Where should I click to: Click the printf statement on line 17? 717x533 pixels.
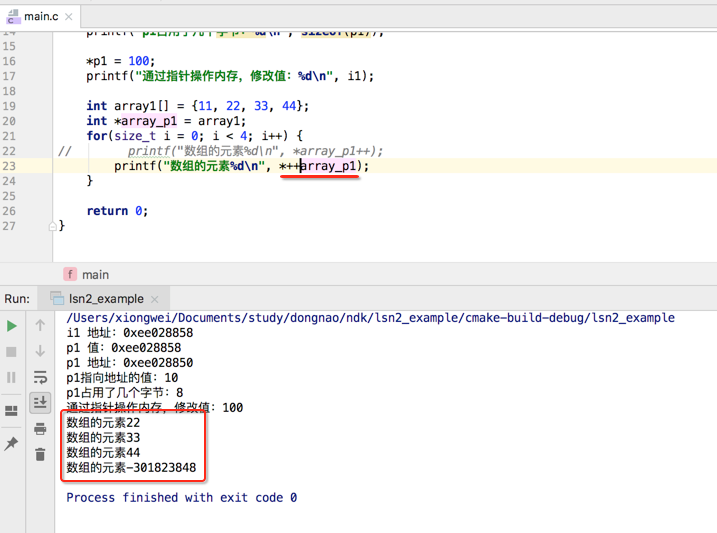pos(230,76)
